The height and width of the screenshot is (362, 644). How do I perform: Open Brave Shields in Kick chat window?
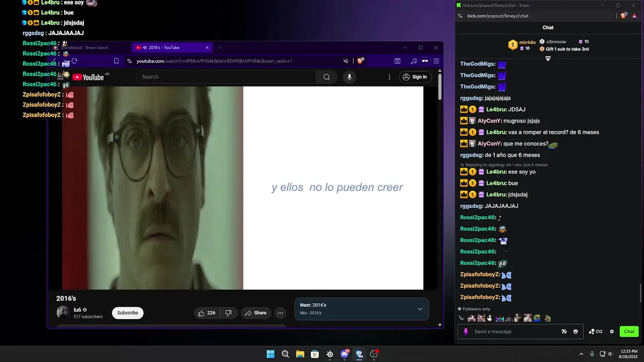(624, 16)
